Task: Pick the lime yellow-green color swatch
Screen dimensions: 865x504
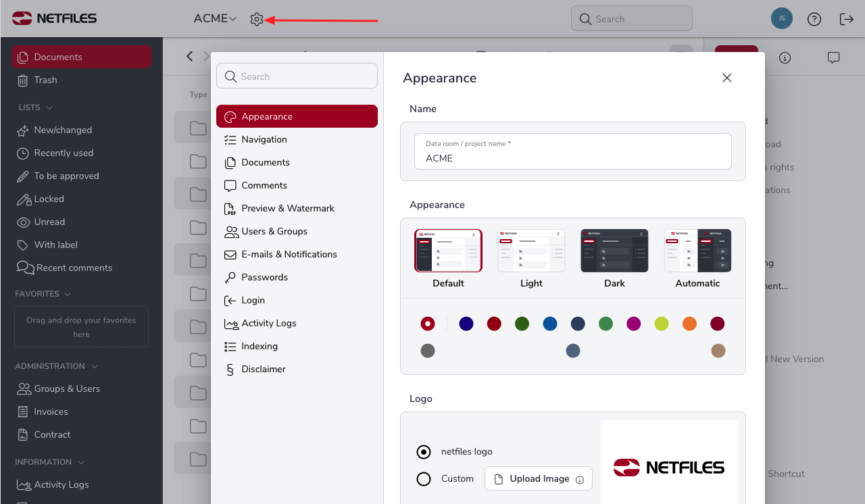Action: tap(662, 324)
